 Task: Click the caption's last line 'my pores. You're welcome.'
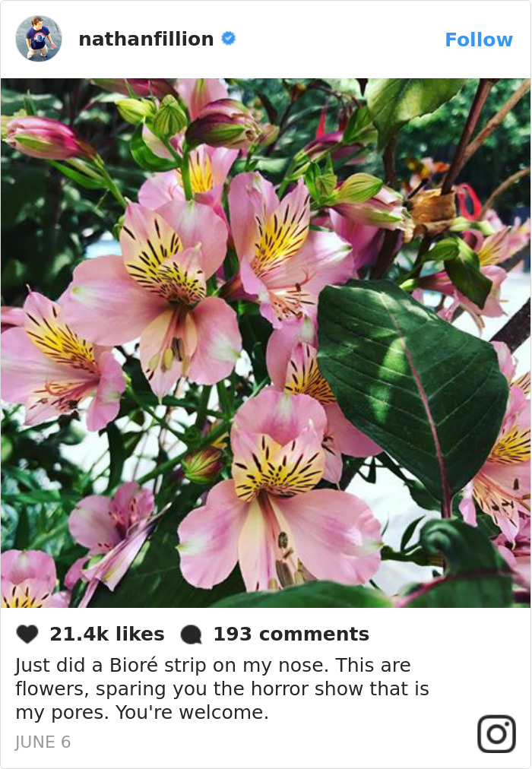click(142, 712)
